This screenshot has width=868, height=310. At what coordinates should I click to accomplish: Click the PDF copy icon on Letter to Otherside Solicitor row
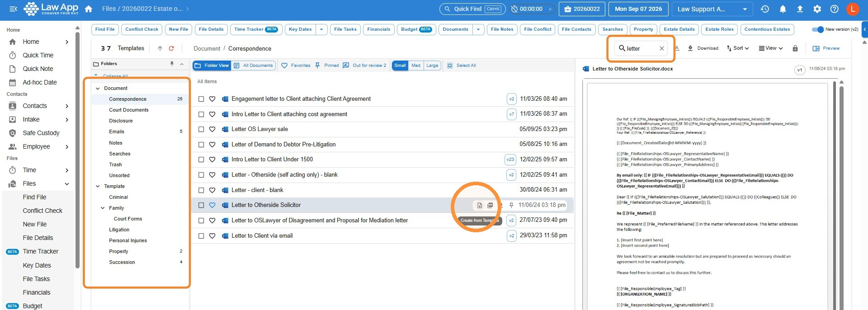(x=490, y=205)
